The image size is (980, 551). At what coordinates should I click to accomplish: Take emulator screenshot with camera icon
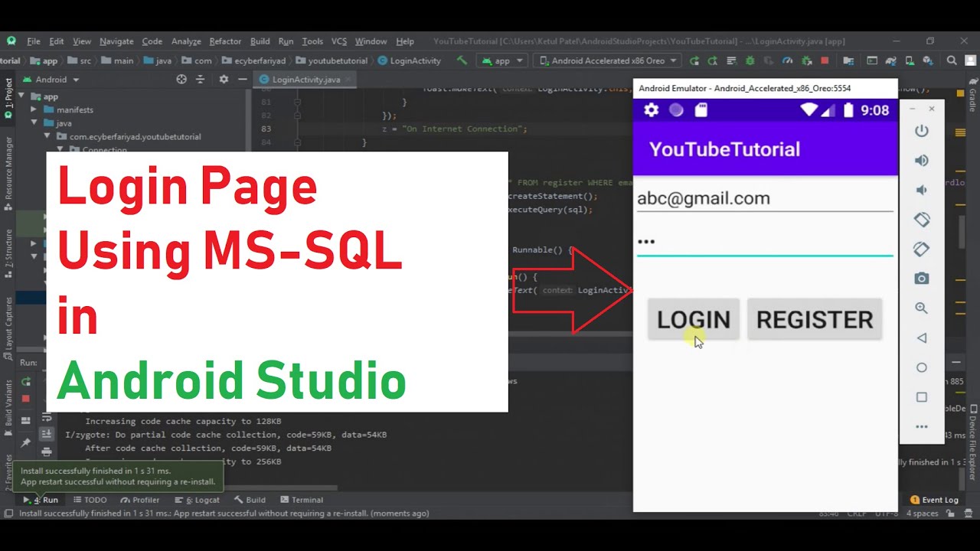click(922, 279)
